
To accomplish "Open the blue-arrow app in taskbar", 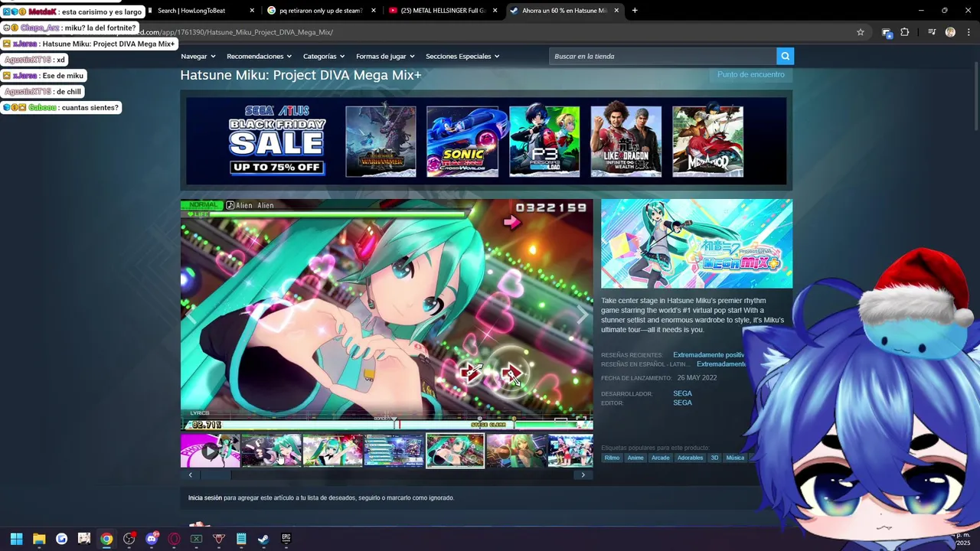I will click(61, 539).
